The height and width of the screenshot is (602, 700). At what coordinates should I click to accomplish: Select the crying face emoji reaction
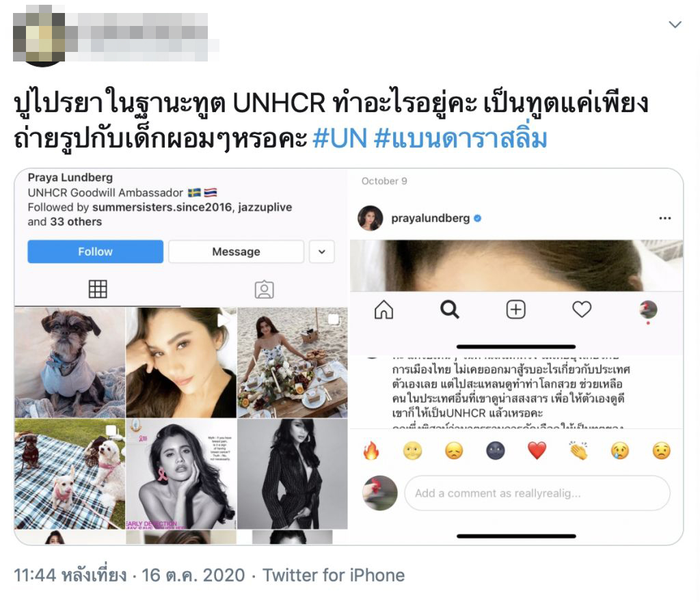pyautogui.click(x=619, y=451)
